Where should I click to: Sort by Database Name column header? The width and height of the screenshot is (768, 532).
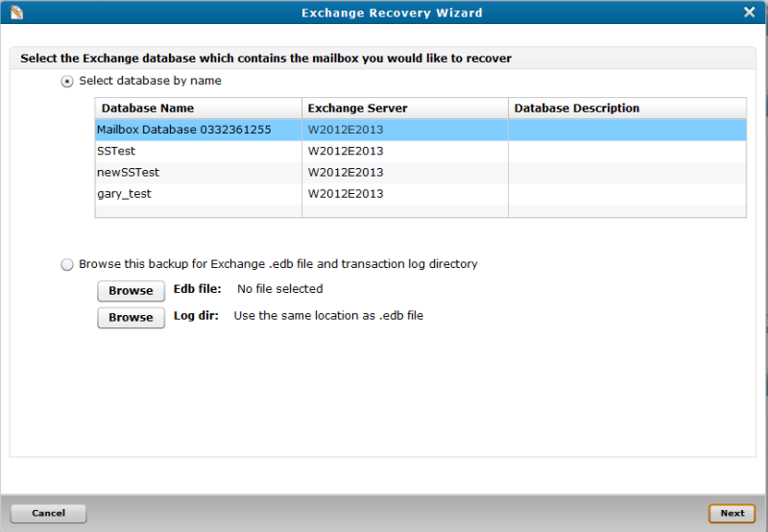199,109
